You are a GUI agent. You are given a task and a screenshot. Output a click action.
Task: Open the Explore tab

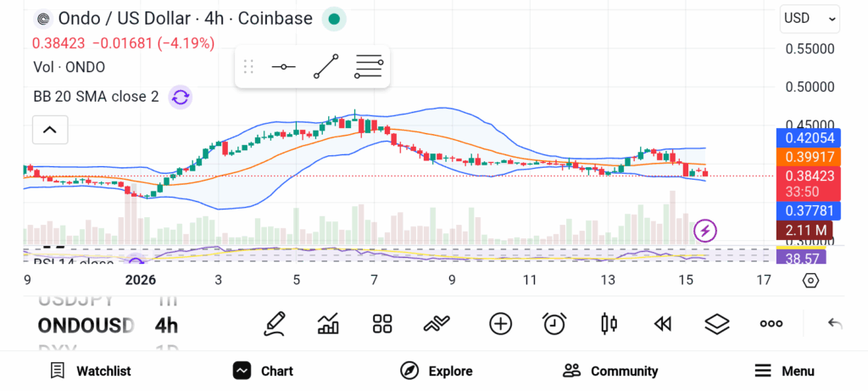437,371
